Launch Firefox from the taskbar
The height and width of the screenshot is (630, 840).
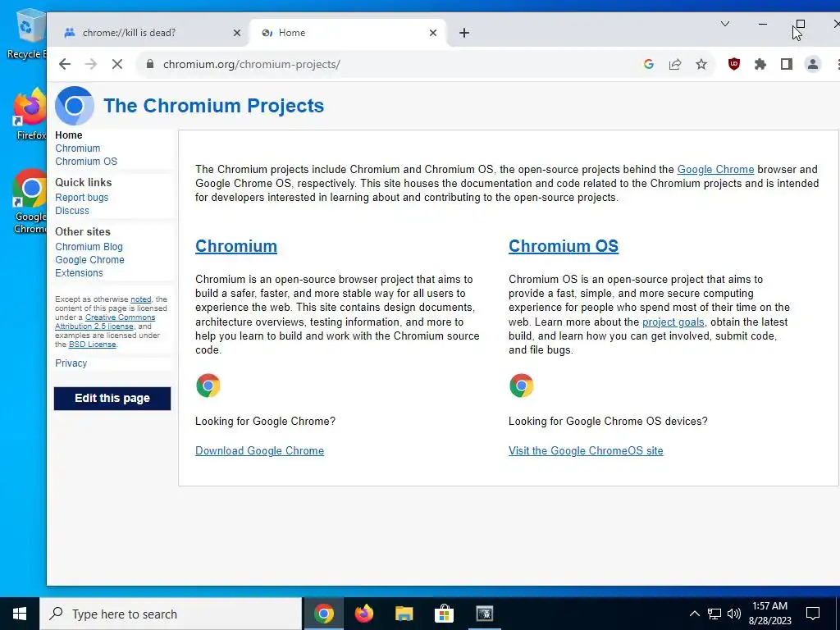[364, 614]
